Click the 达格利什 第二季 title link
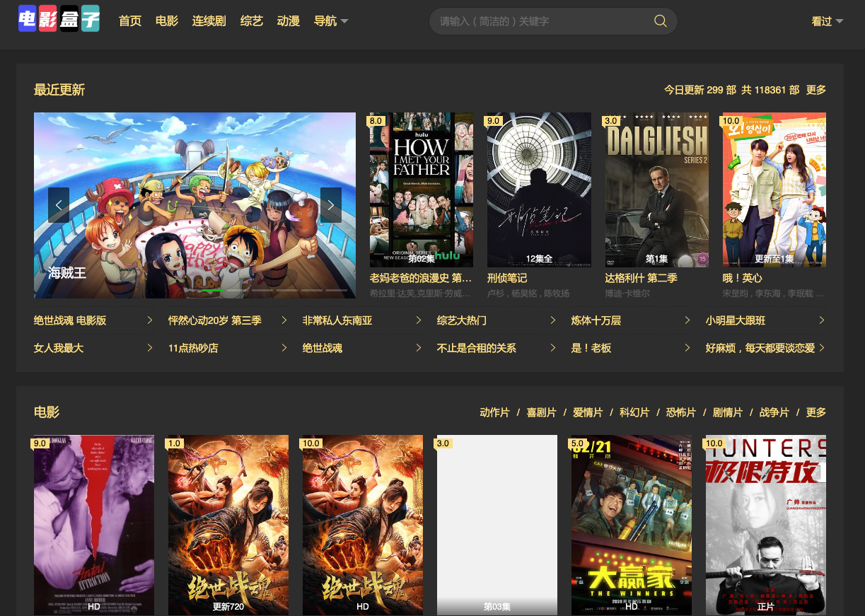 (x=642, y=278)
